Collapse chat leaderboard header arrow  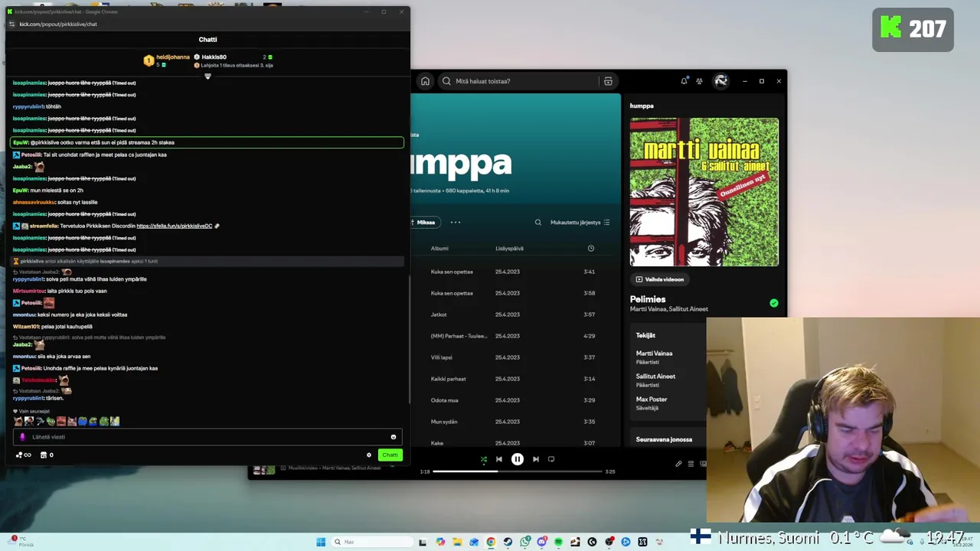(x=207, y=76)
